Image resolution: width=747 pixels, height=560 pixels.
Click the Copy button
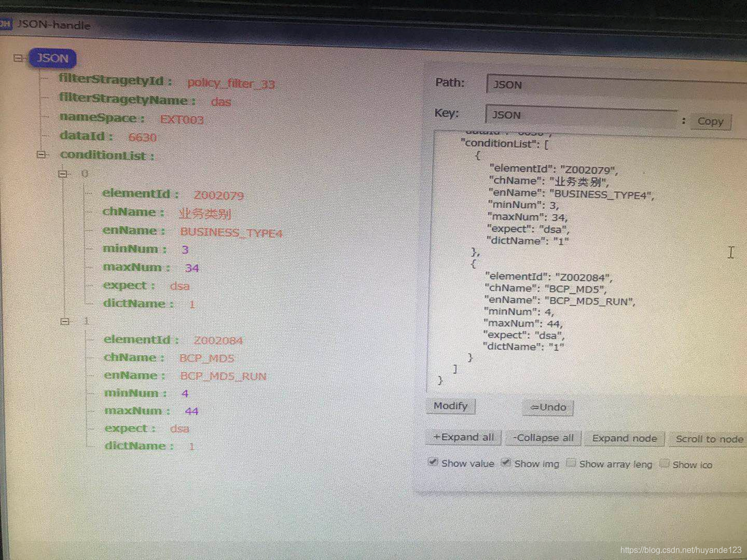pyautogui.click(x=710, y=122)
